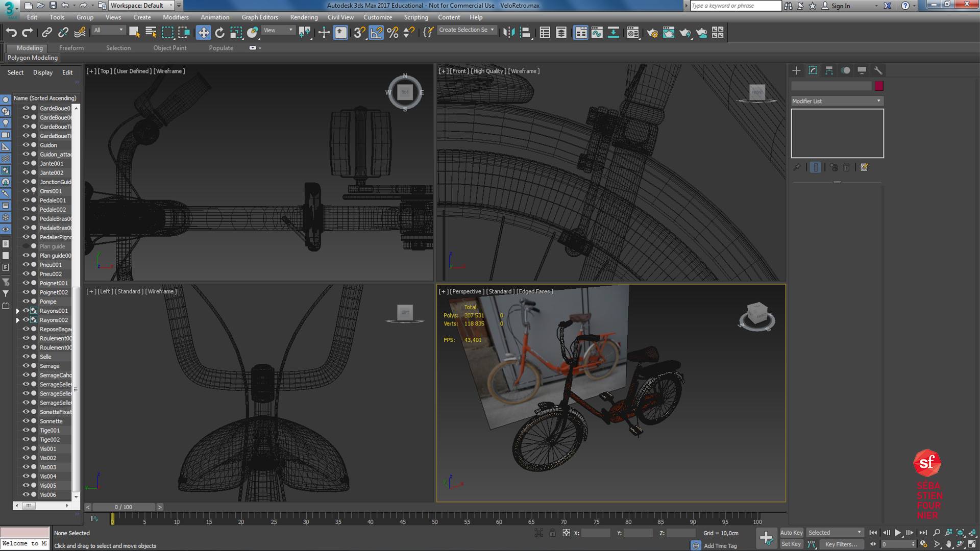The width and height of the screenshot is (980, 551).
Task: Click the Configure Modifier Sets icon
Action: click(x=864, y=167)
